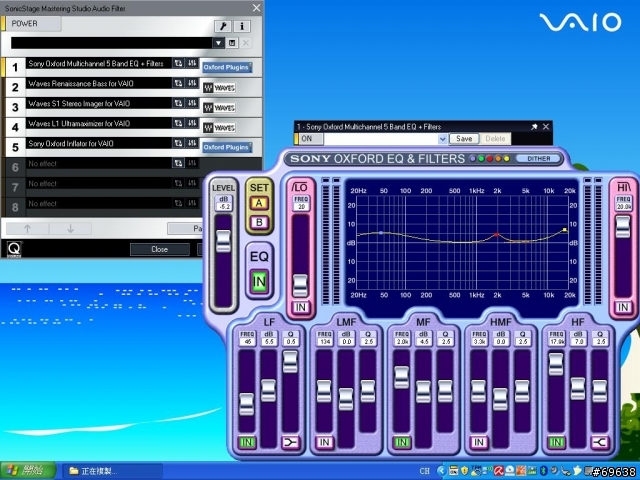The image size is (640, 480).
Task: Click the Close button in Audio Filter
Action: pyautogui.click(x=160, y=249)
